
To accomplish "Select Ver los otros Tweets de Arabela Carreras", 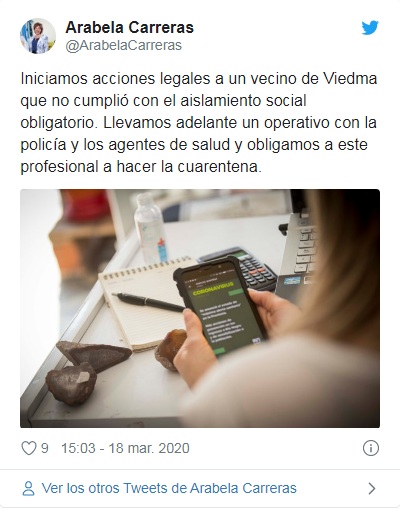I will click(169, 488).
